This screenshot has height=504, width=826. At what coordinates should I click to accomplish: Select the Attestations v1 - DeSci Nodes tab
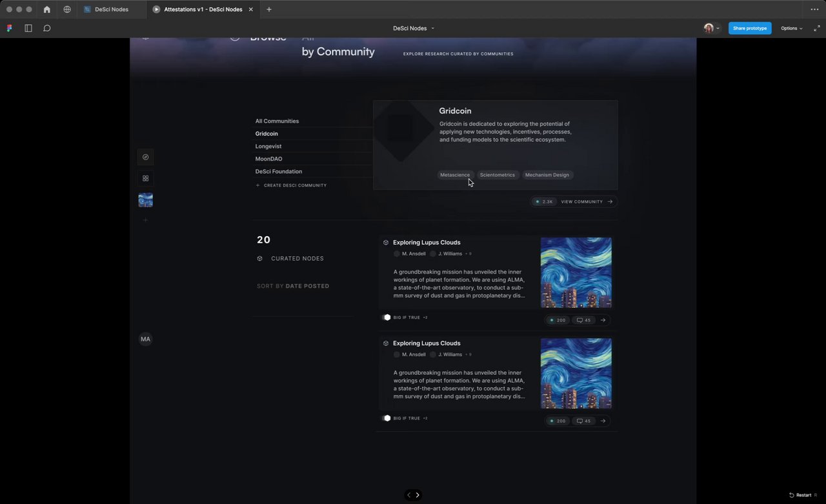point(203,10)
